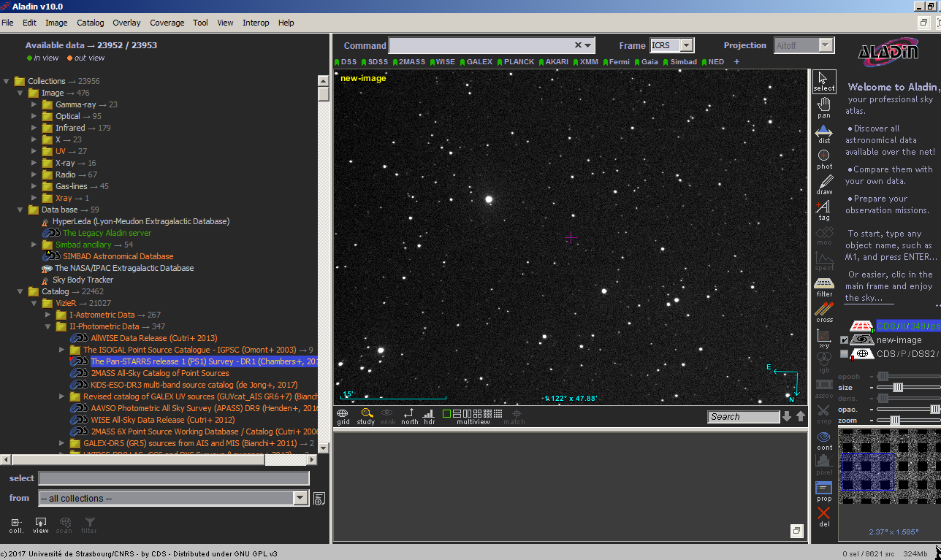Toggle the new-image layer checkbox

pyautogui.click(x=845, y=340)
